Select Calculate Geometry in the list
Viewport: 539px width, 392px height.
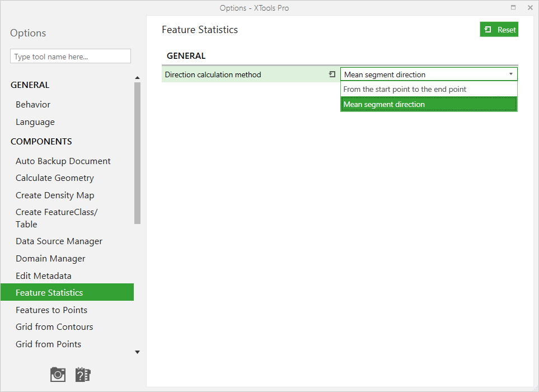(x=55, y=178)
